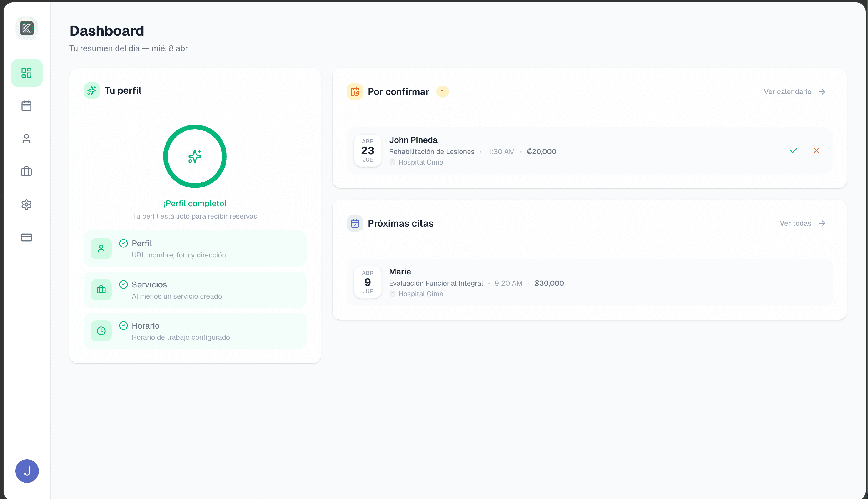Click the Perfil completed checkmark
This screenshot has height=499, width=868.
coord(123,243)
